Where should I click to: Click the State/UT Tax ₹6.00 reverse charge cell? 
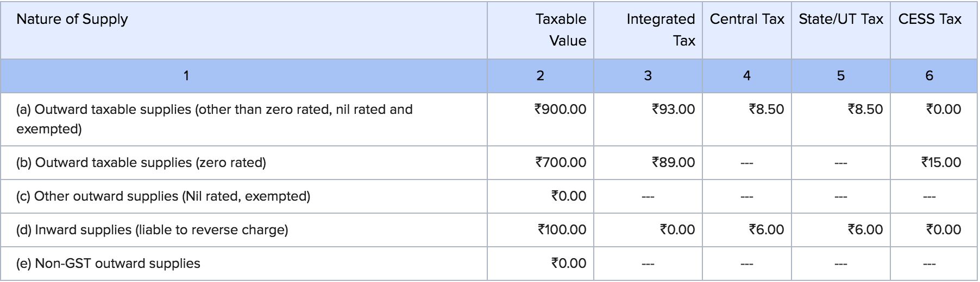(865, 230)
